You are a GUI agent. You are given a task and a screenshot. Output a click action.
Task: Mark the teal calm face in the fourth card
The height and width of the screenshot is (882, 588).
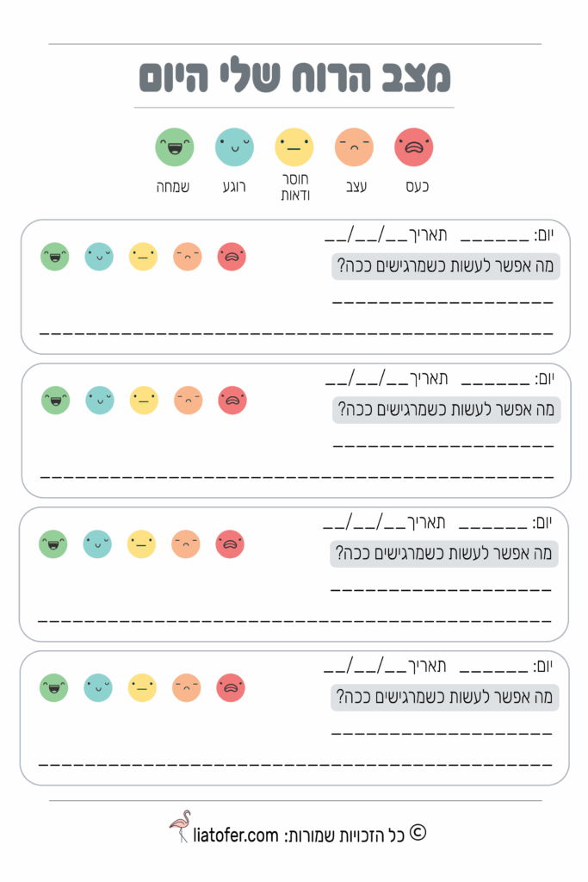point(98,688)
